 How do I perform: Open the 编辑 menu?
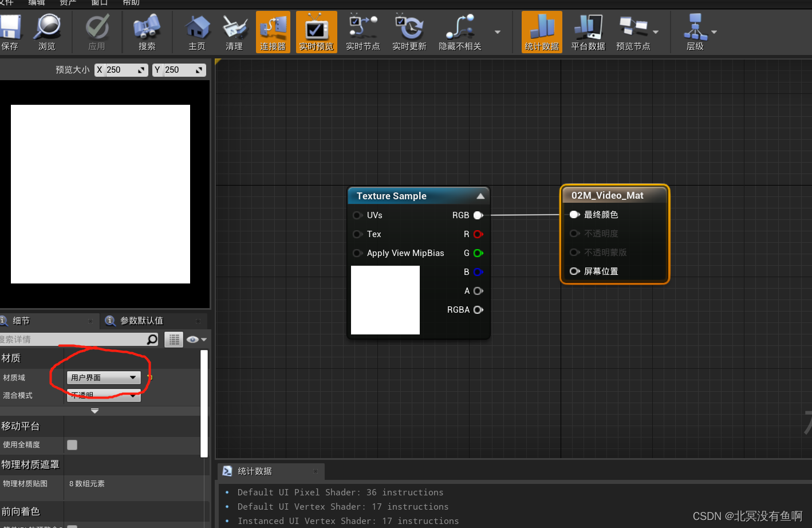[37, 3]
